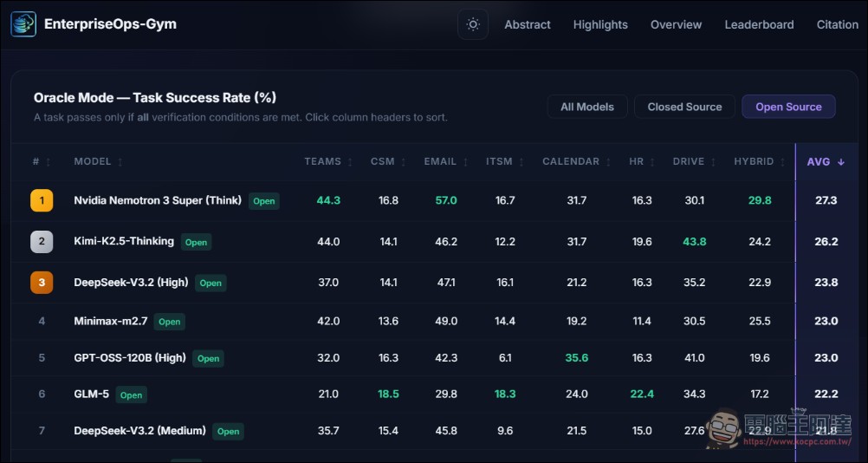Screen dimensions: 868x463
Task: Click Kimi's AVG value 26.2
Action: [826, 242]
